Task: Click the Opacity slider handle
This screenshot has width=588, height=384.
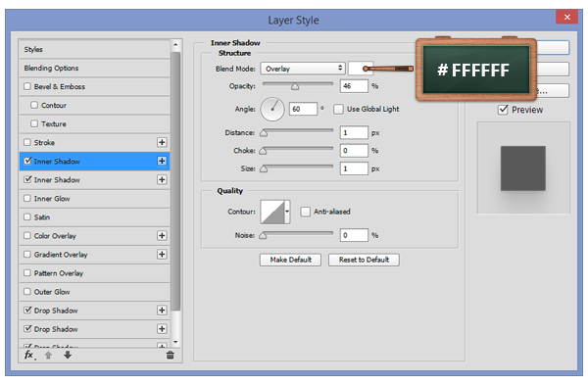Action: (x=295, y=87)
